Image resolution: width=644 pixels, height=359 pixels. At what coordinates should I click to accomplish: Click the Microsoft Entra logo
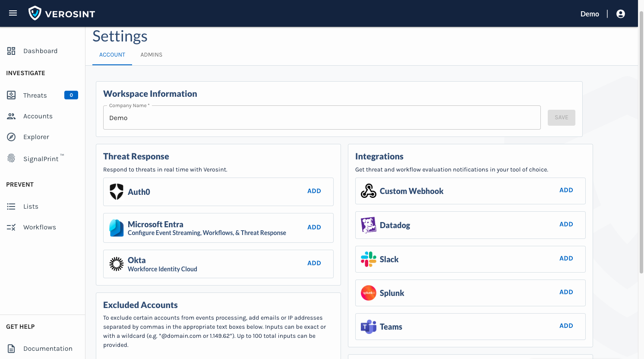click(117, 228)
